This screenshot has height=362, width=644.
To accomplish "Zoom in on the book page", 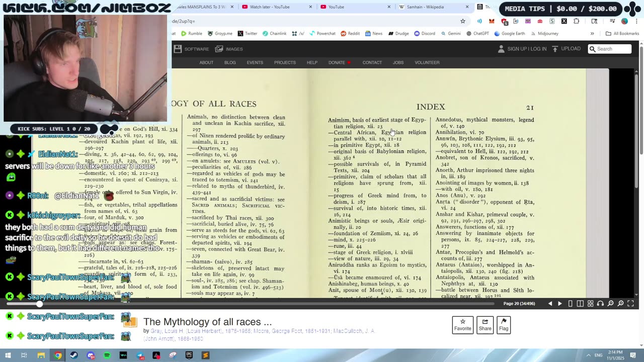I will (620, 304).
